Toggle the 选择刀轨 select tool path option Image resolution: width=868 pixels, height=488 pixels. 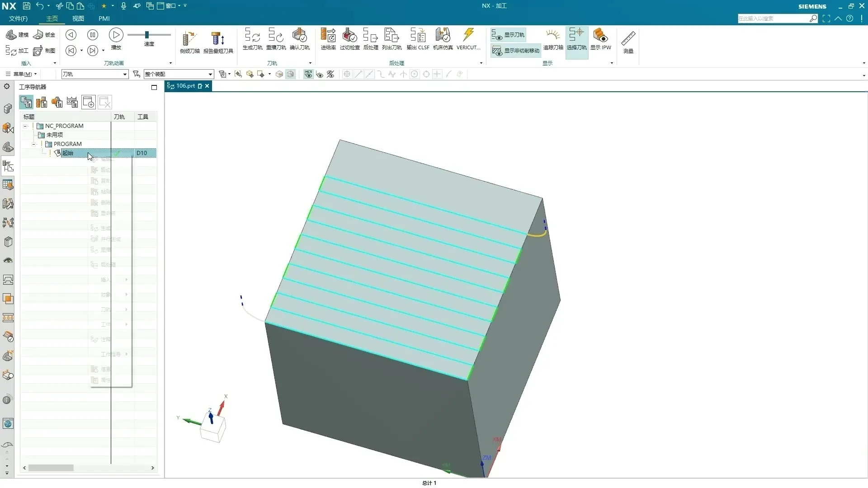[576, 38]
